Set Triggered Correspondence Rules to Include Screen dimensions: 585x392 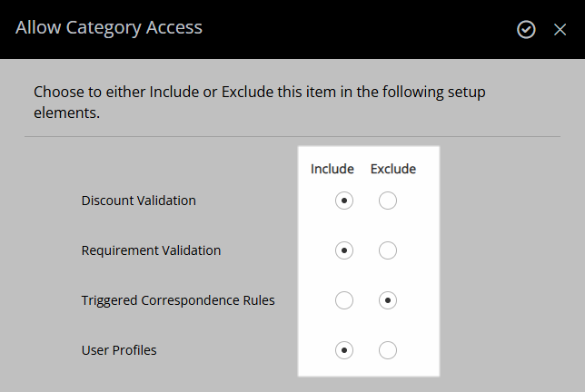pos(344,300)
